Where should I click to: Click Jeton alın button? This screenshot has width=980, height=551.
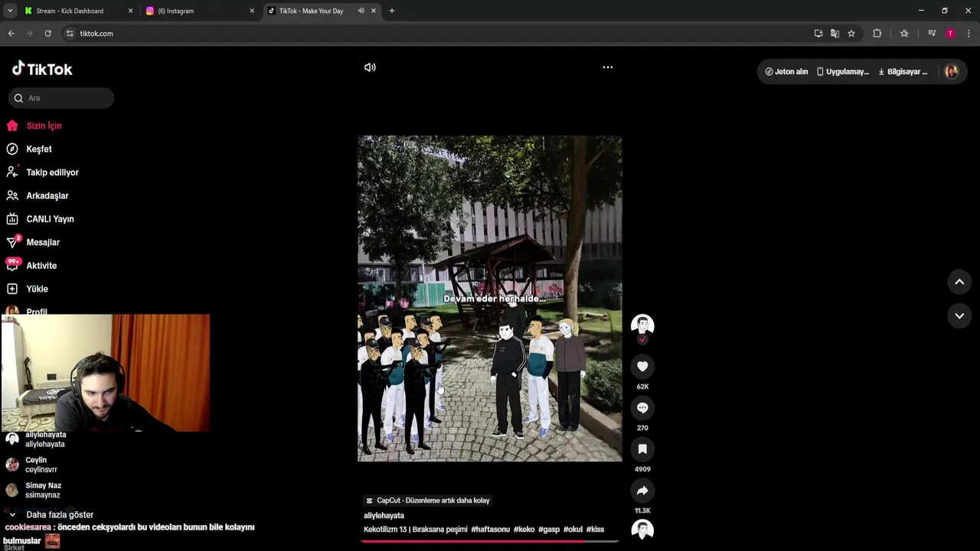pyautogui.click(x=786, y=72)
